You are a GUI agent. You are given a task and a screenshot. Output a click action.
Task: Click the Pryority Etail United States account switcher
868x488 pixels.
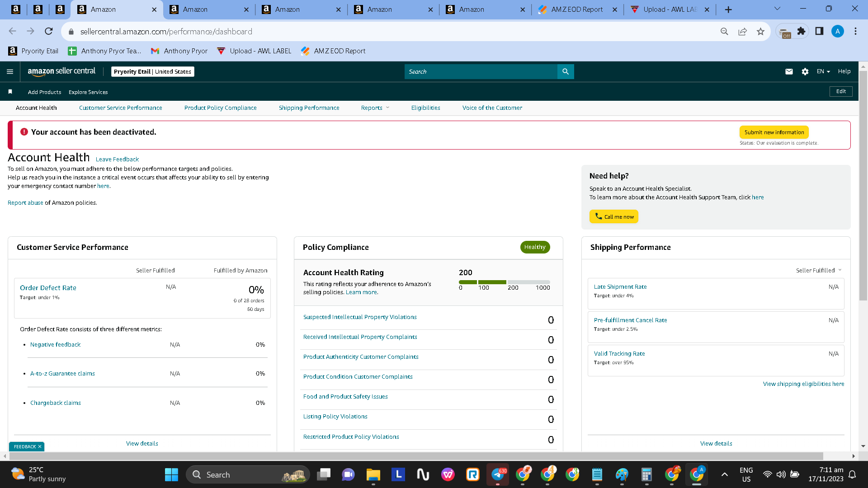coord(153,71)
